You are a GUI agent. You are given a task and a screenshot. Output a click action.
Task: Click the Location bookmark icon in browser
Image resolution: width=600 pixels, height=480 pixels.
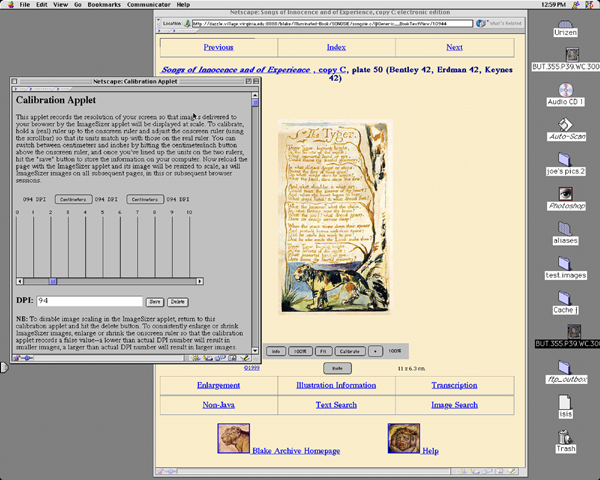pos(187,23)
